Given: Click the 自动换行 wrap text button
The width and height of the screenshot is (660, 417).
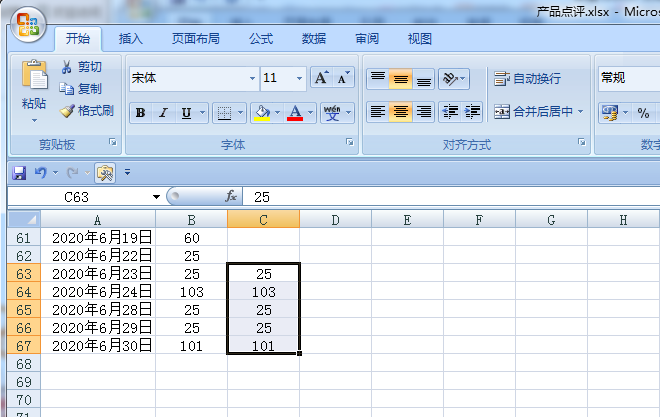Looking at the screenshot, I should point(527,79).
